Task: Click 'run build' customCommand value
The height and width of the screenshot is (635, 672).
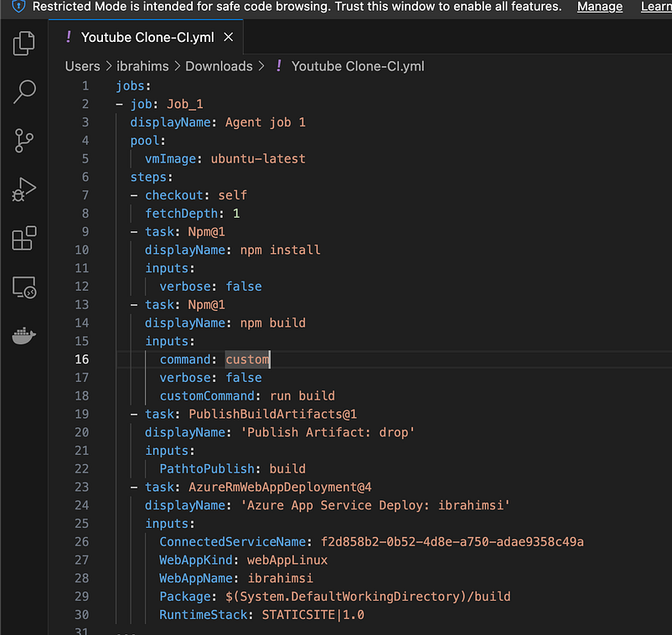Action: coord(302,396)
